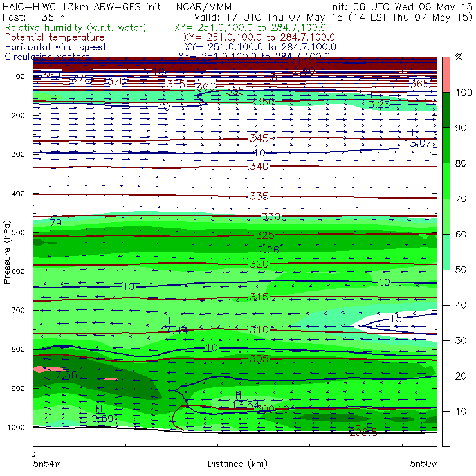The height and width of the screenshot is (476, 476).
Task: Click the '315' potential temperature contour label
Action: point(259,297)
